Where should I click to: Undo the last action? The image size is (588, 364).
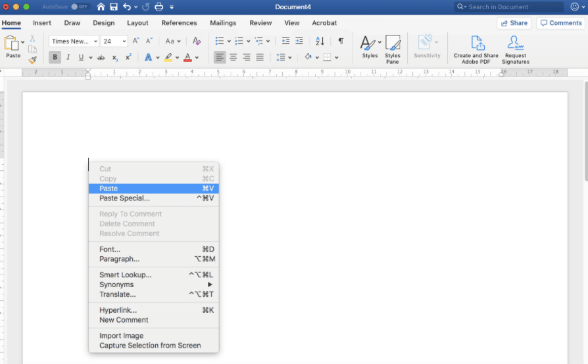pos(127,7)
